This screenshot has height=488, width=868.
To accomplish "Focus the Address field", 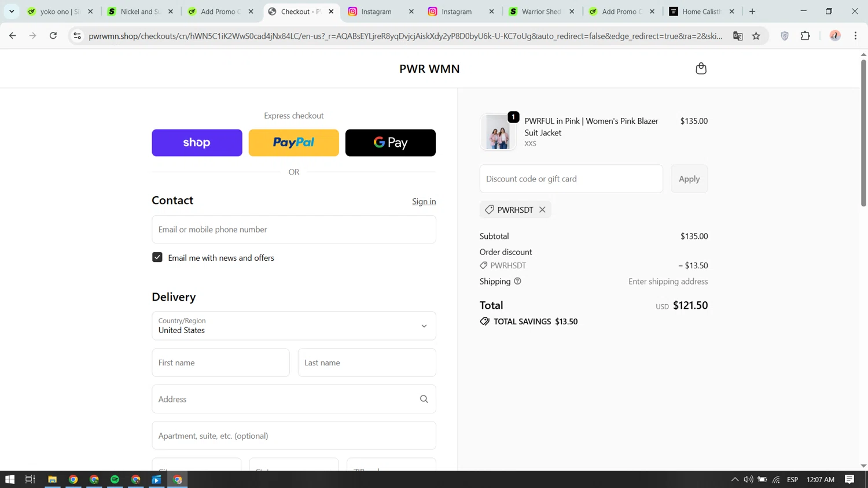I will pyautogui.click(x=294, y=399).
